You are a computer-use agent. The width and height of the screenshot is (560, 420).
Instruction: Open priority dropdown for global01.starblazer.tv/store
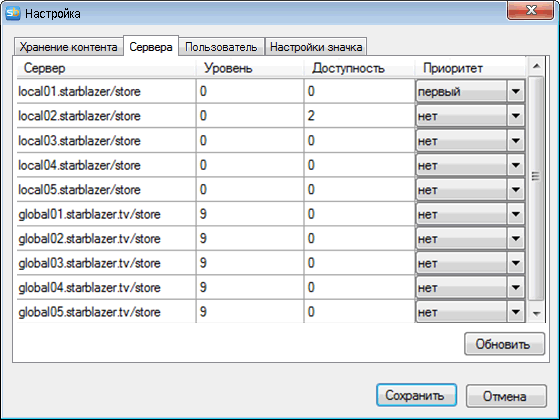pyautogui.click(x=516, y=214)
